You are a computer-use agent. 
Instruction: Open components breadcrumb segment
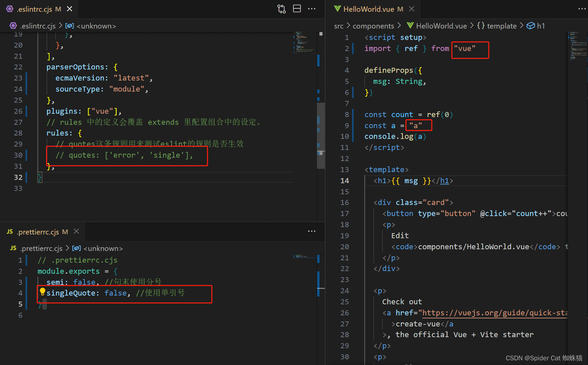click(373, 26)
